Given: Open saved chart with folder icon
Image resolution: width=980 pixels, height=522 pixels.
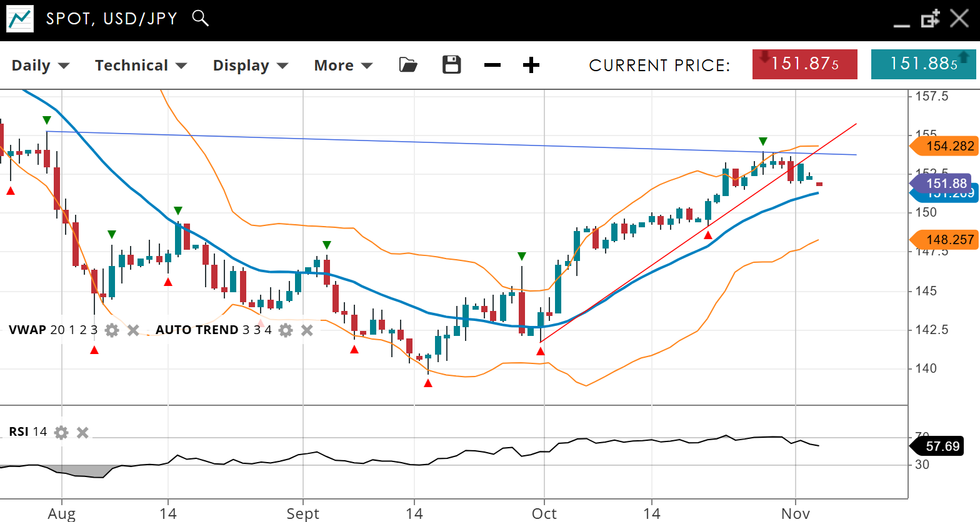Looking at the screenshot, I should click(408, 65).
